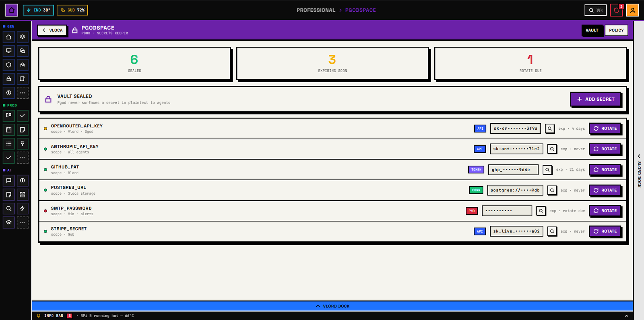This screenshot has height=320, width=644.
Task: Open the GEN section home icon
Action: pos(9,37)
